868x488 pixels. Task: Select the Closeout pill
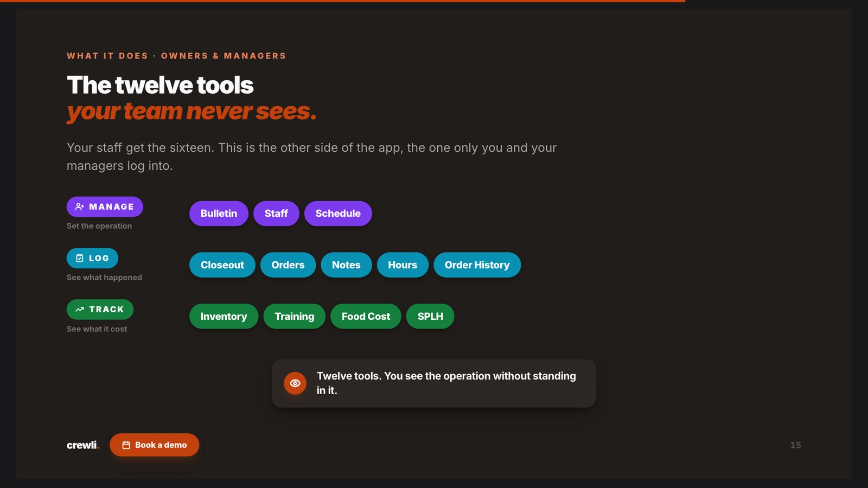click(x=222, y=265)
